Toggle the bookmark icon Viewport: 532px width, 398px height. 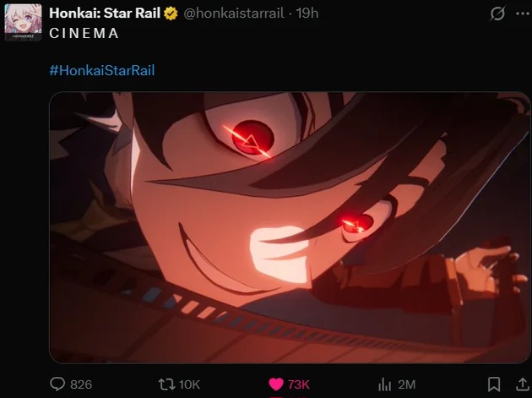(494, 384)
